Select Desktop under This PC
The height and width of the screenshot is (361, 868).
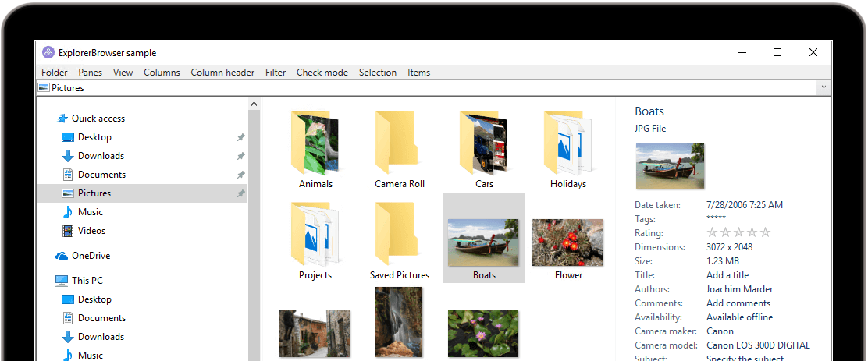94,299
